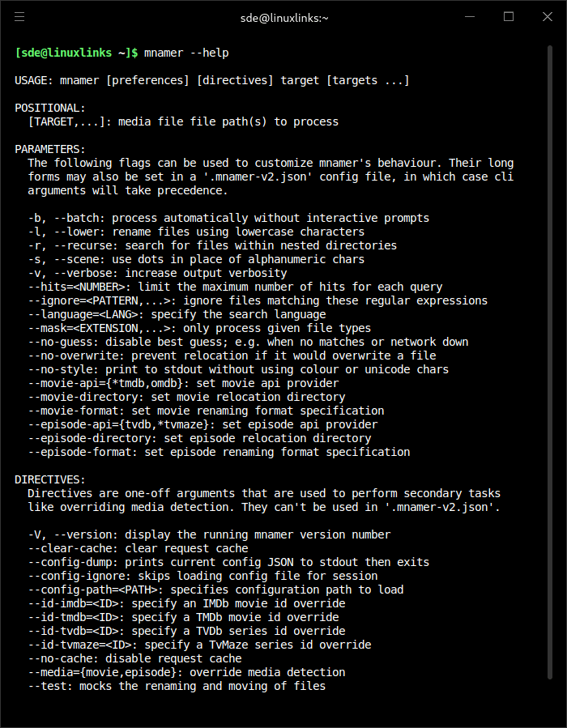
Task: Click the '--config-dump' directive line
Action: (x=228, y=562)
